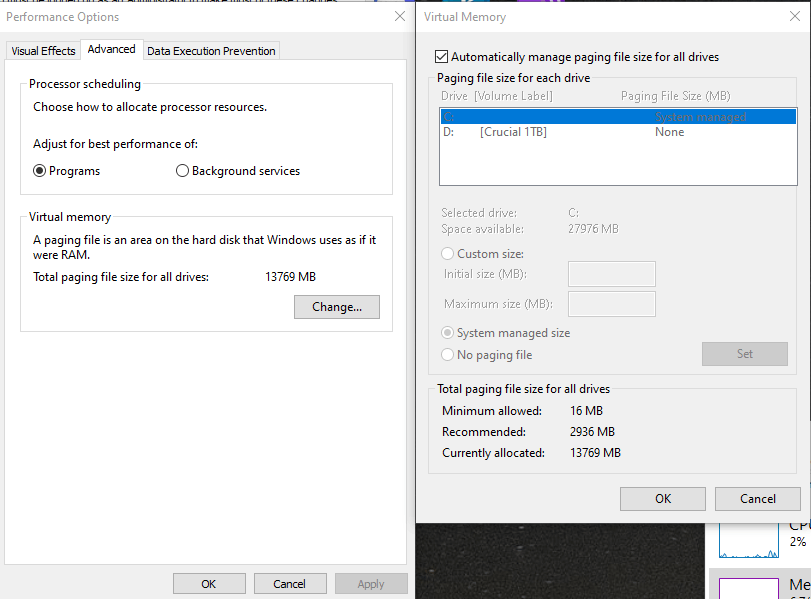
Task: Click OK in Performance Options
Action: coord(209,583)
